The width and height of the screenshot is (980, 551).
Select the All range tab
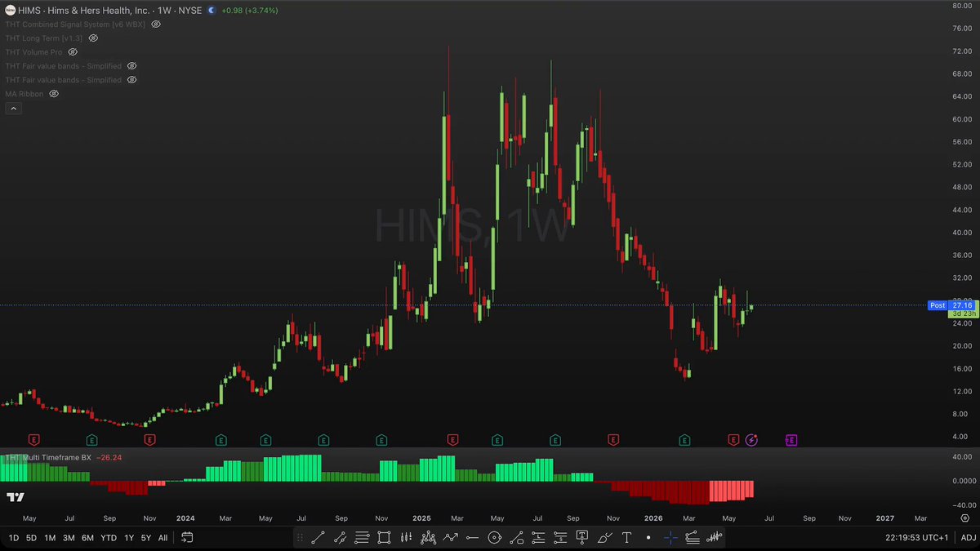tap(163, 537)
